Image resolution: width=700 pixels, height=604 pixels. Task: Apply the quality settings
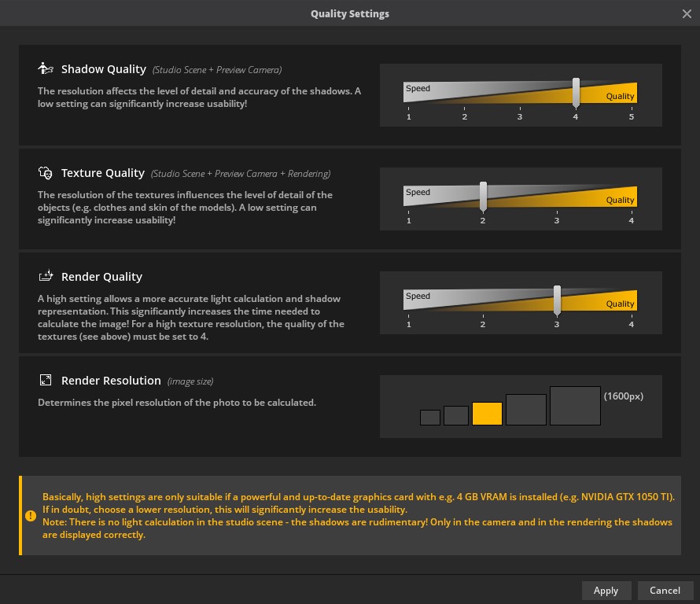(606, 590)
